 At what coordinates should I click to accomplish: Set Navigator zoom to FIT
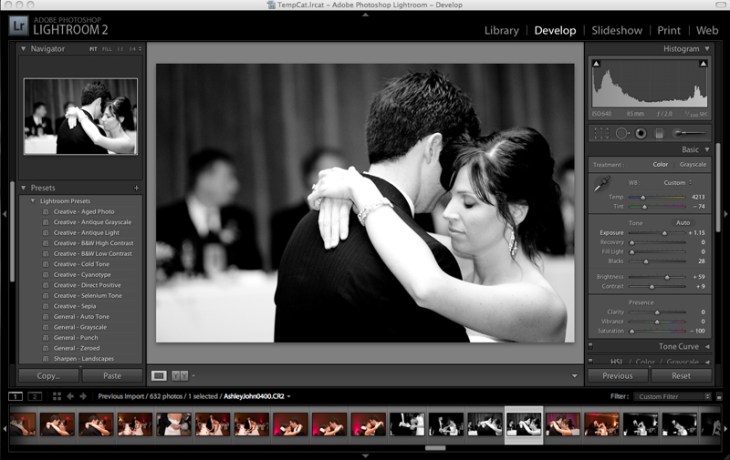pyautogui.click(x=93, y=49)
